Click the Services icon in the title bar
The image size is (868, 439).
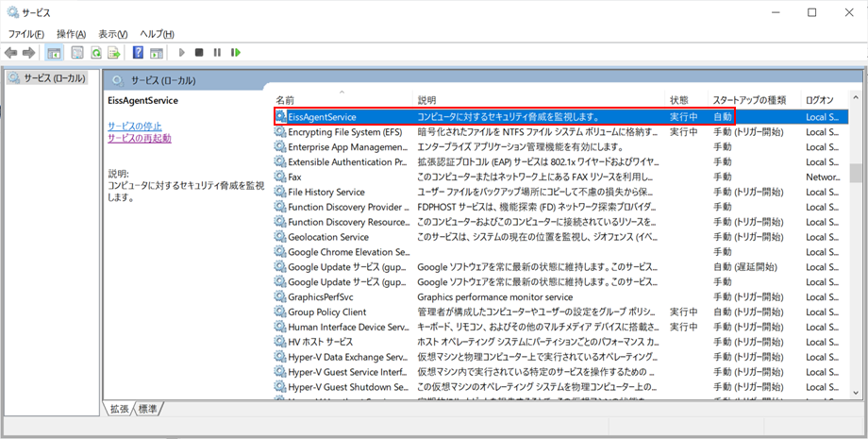12,12
